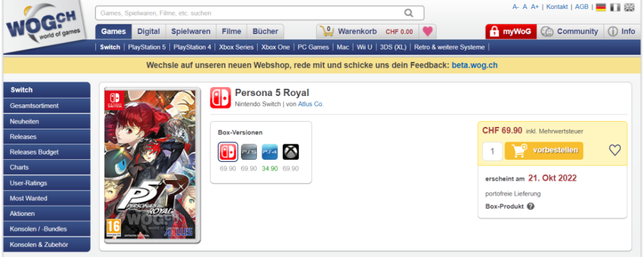The height and width of the screenshot is (257, 644).
Task: Open the pink heart wishlist in header
Action: click(x=428, y=32)
